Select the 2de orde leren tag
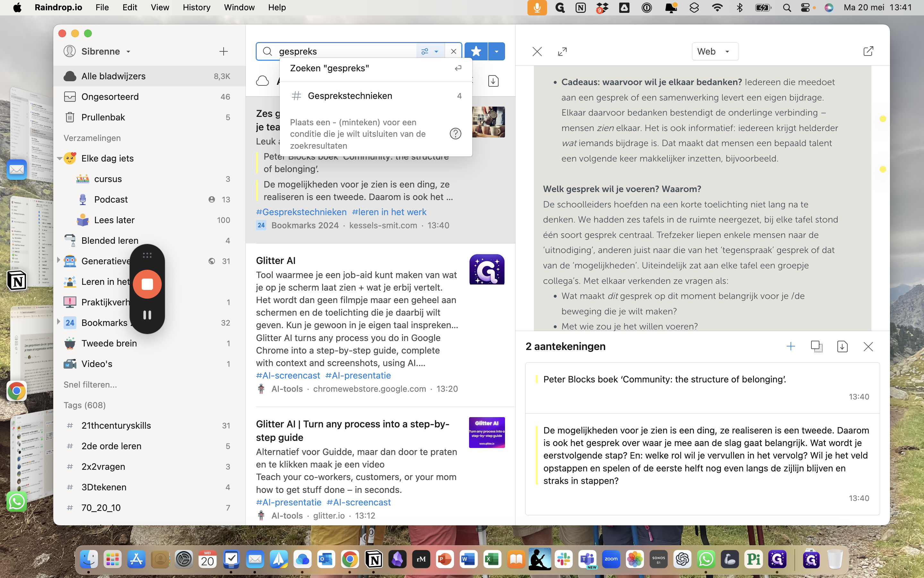 tap(149, 446)
